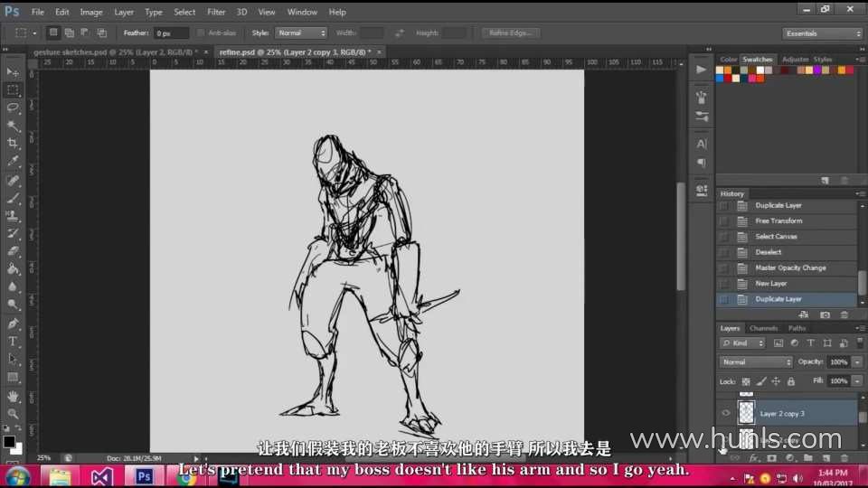This screenshot has width=868, height=488.
Task: Hide Layer 2 copy 3 visibility eye
Action: click(725, 413)
